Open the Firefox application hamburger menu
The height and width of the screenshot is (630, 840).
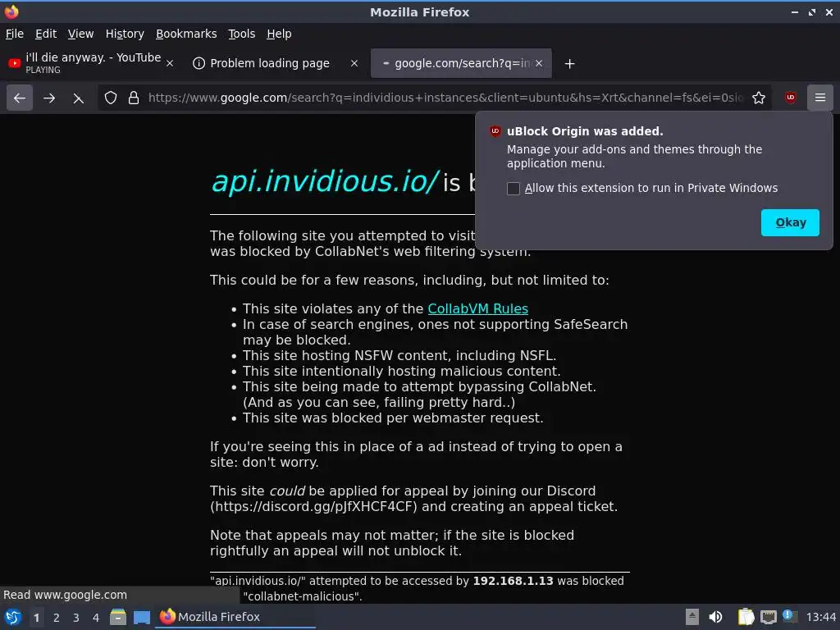pyautogui.click(x=820, y=98)
